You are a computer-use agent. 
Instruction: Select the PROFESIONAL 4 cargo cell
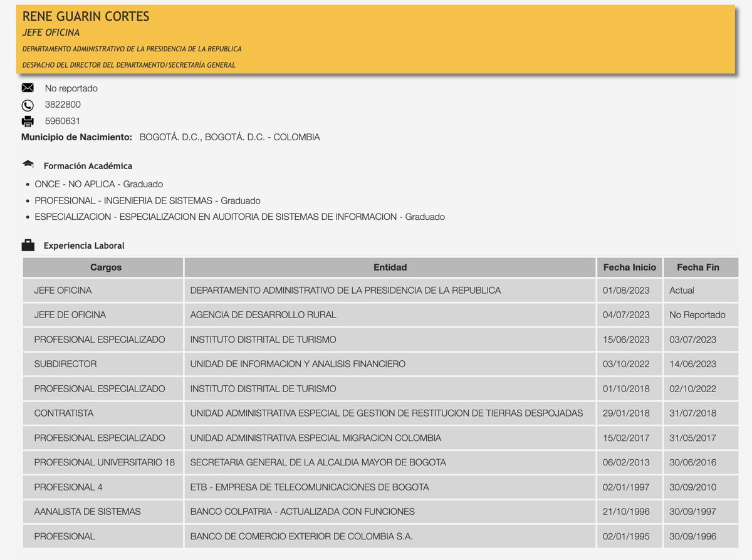tap(103, 487)
